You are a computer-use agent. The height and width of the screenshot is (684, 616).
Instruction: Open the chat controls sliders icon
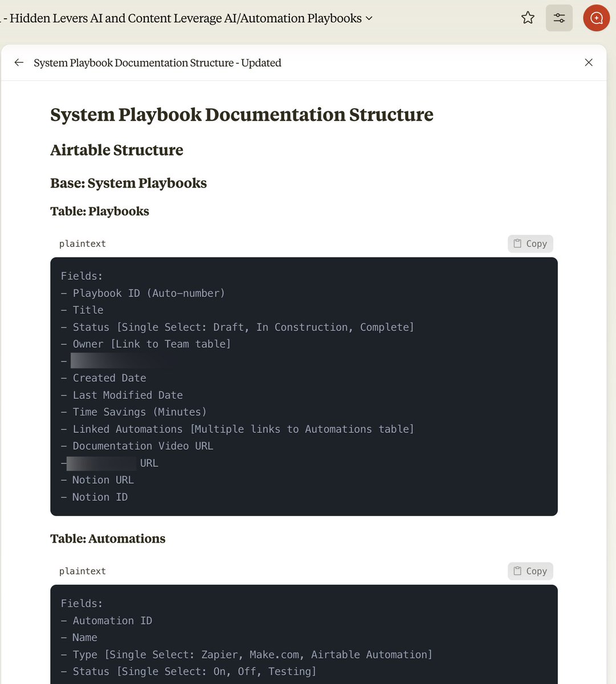coord(559,18)
